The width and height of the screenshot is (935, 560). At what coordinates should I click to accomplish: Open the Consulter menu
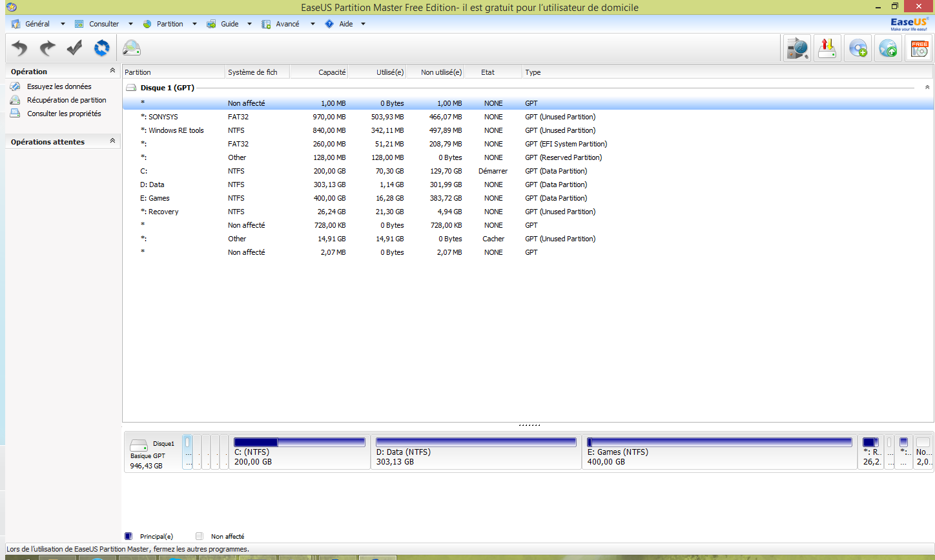[104, 24]
